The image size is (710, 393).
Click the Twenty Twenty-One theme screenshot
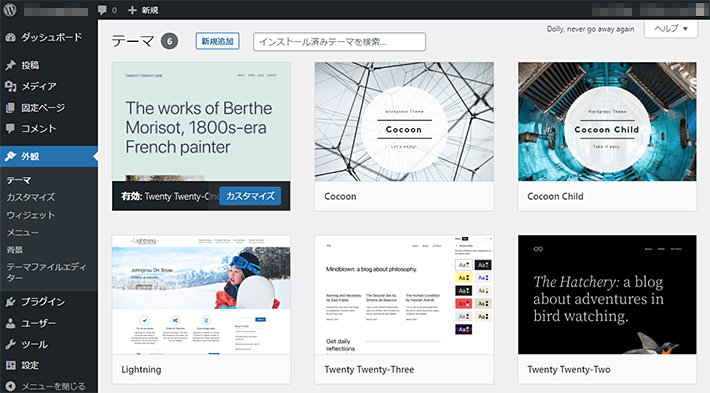201,121
